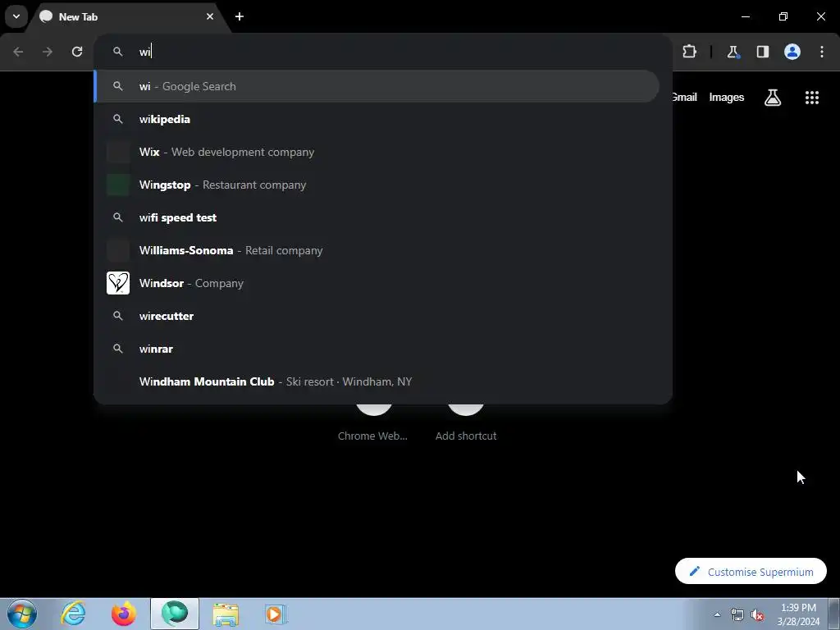Image resolution: width=840 pixels, height=630 pixels.
Task: Show hidden system tray icons arrow
Action: click(717, 614)
